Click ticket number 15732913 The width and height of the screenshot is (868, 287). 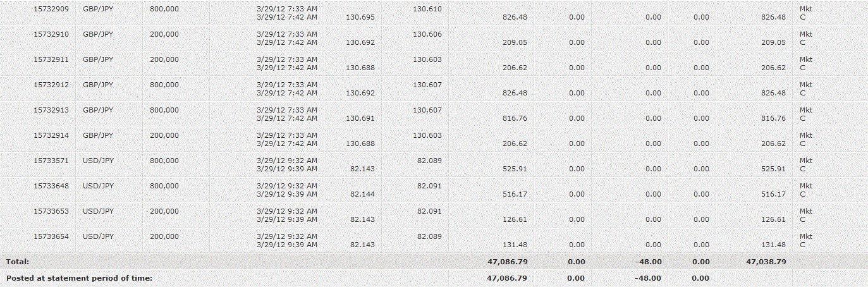coord(51,110)
